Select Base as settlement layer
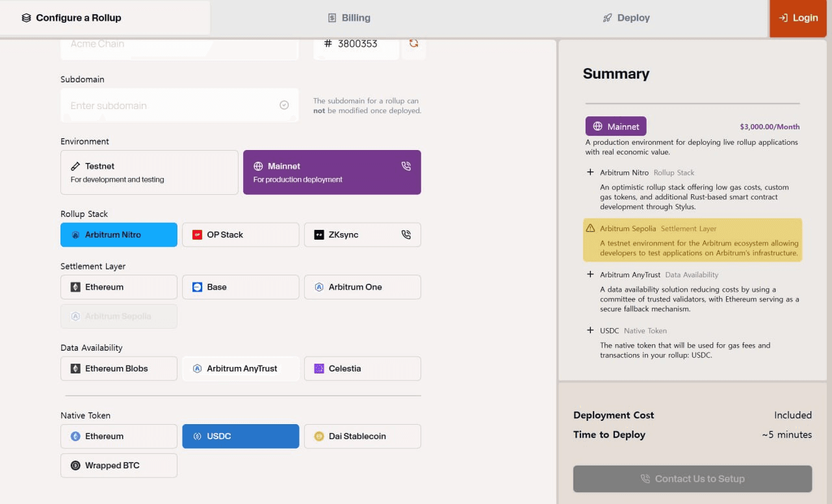The height and width of the screenshot is (504, 832). 240,287
